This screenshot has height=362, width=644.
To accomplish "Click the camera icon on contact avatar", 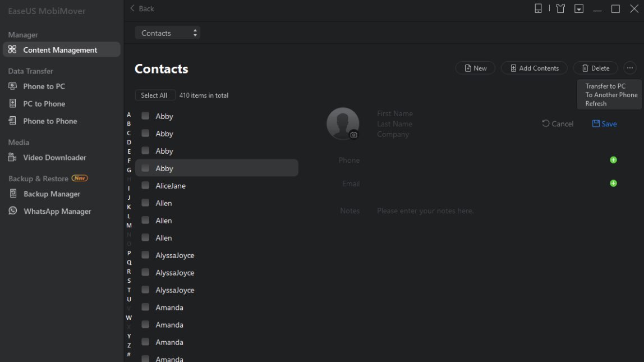I will (353, 135).
